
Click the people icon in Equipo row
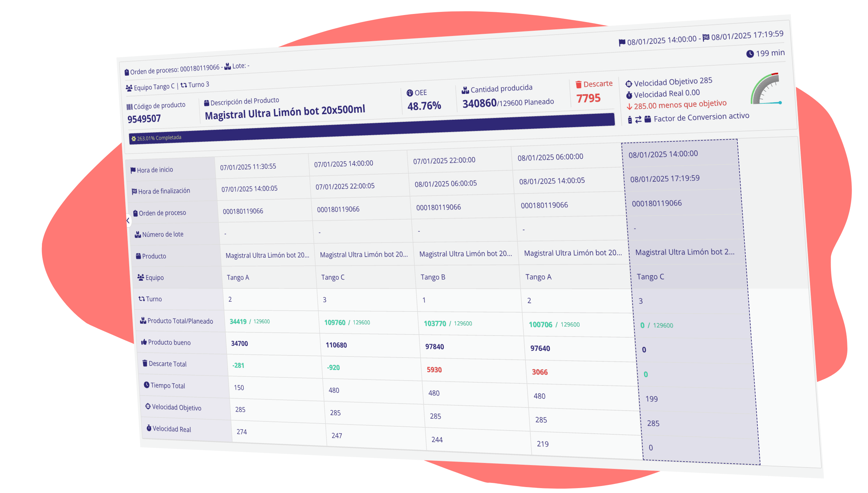pos(141,278)
